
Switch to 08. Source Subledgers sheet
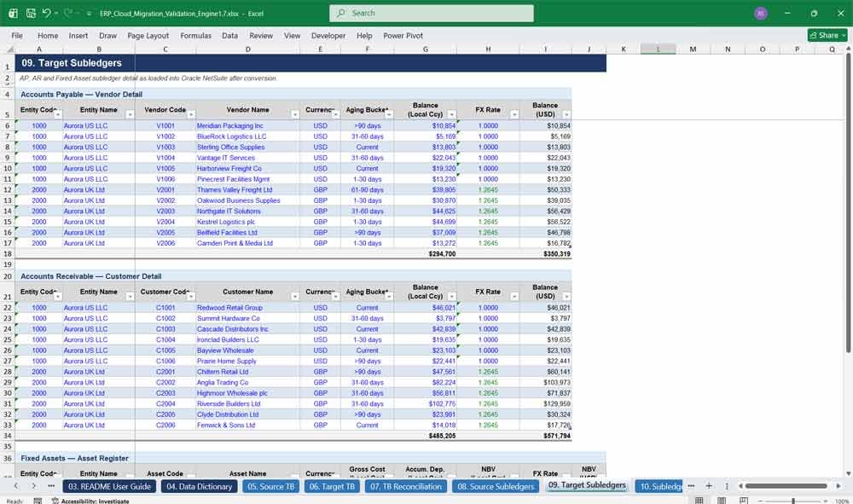click(496, 487)
